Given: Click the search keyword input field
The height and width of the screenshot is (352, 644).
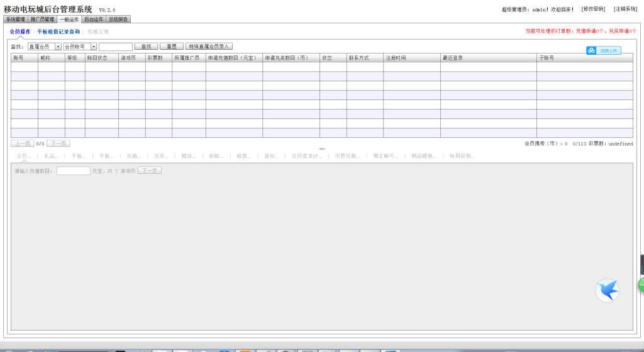Looking at the screenshot, I should click(116, 47).
